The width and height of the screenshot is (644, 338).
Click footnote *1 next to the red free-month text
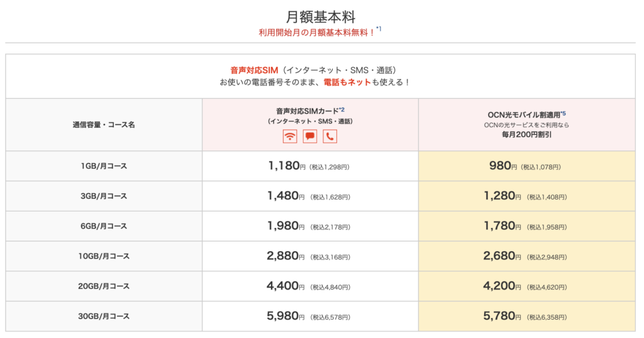pyautogui.click(x=378, y=29)
